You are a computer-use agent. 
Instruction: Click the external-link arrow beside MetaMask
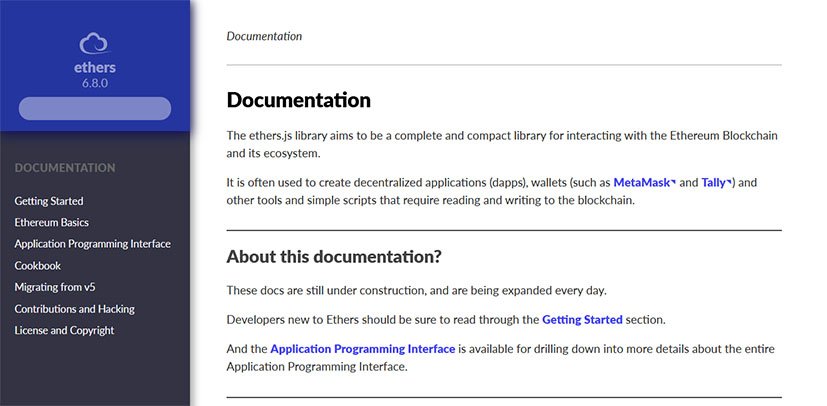pos(673,182)
